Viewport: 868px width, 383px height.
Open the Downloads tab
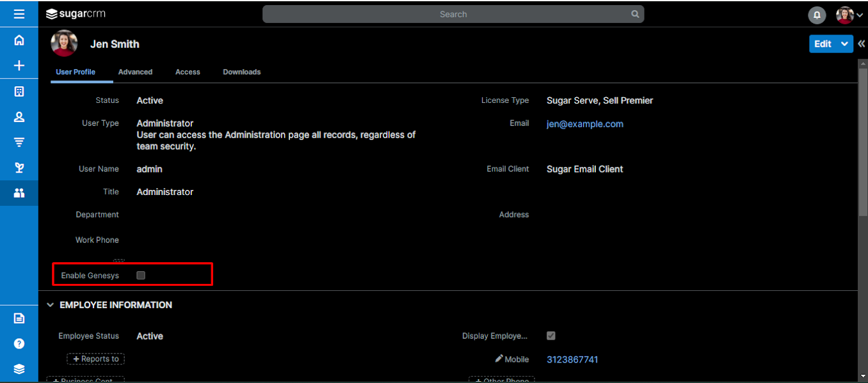point(241,72)
